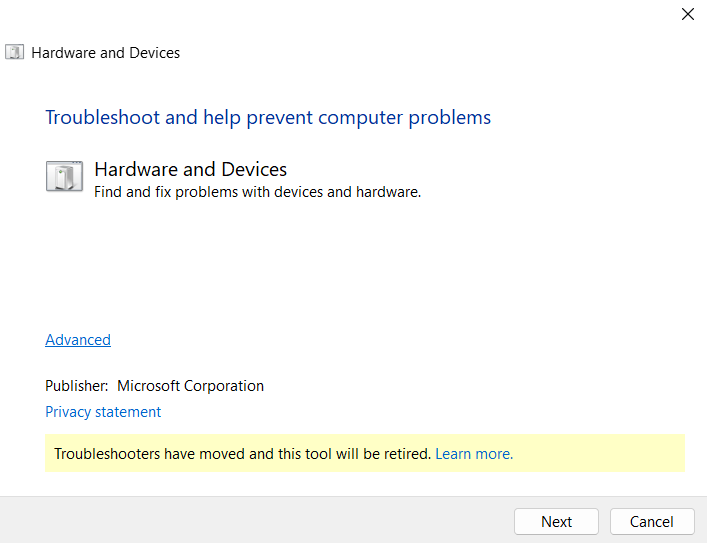
Task: Click the Microsoft Corporation publisher name
Action: (x=190, y=386)
